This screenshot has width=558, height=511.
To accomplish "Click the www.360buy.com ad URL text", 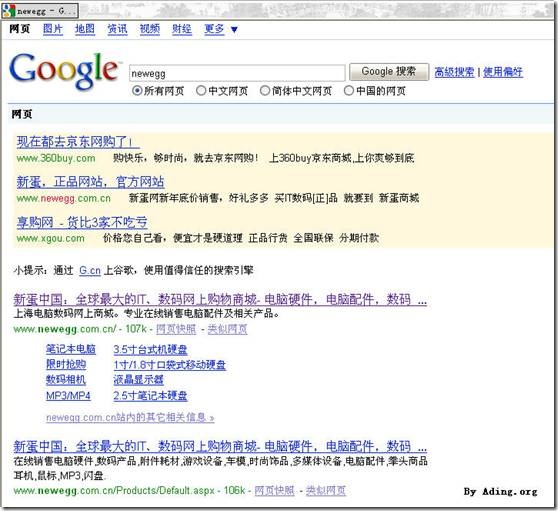I will click(56, 158).
